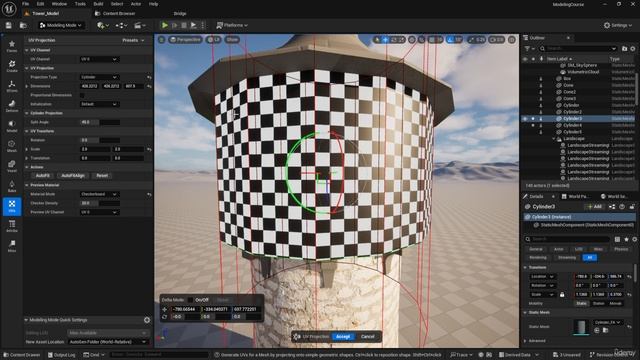Open Details panel settings gear
The width and height of the screenshot is (640, 360).
tap(634, 239)
